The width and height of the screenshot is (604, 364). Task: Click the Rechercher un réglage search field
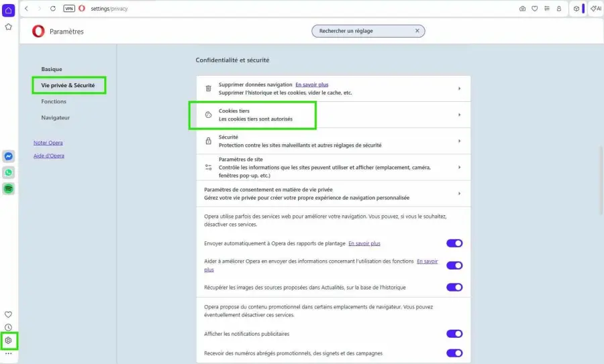point(362,31)
